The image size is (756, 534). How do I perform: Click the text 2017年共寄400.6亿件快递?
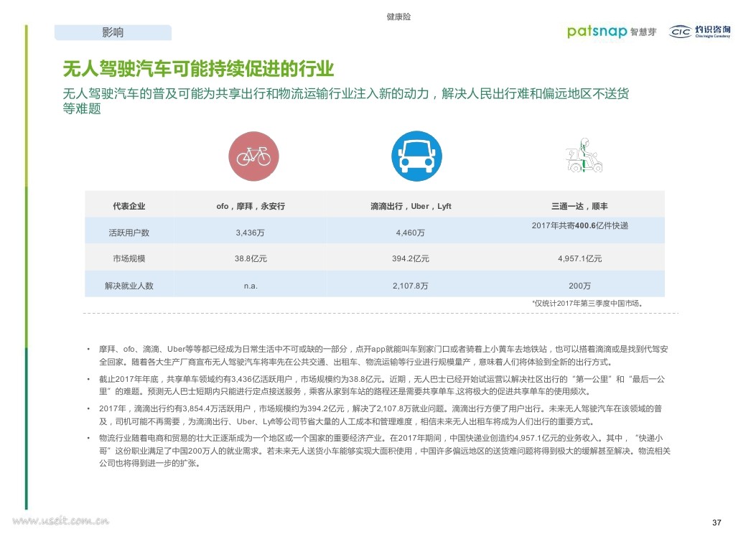(580, 225)
